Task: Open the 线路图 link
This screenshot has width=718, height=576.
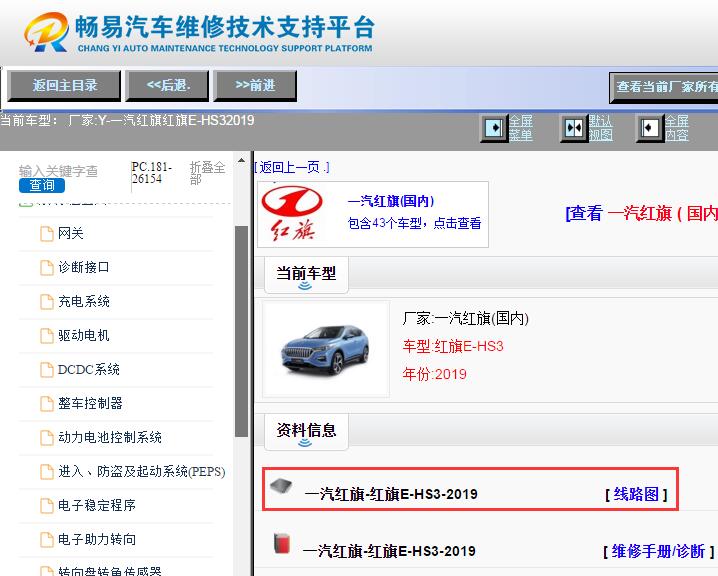Action: click(636, 494)
